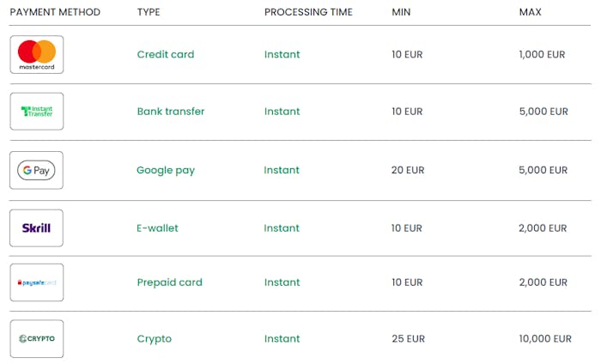
Task: Click the Mastercard logo icon
Action: click(37, 55)
